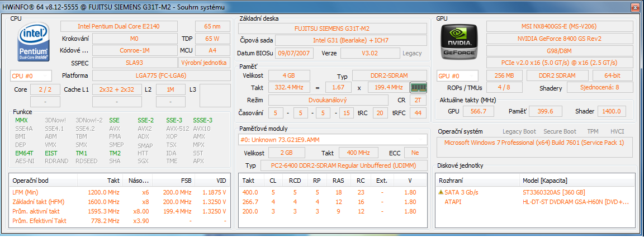This screenshot has width=644, height=237.
Task: Click the PCIe v2.0 x16 bus field
Action: point(560,63)
